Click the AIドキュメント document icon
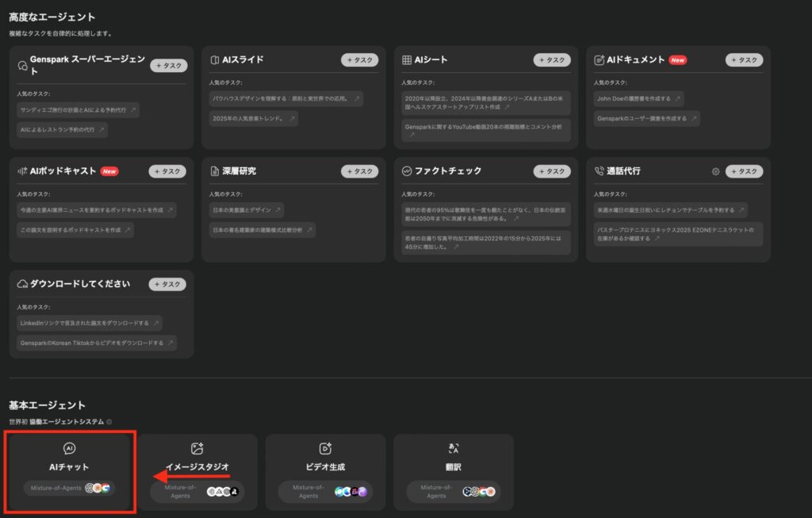The width and height of the screenshot is (812, 518). click(599, 60)
